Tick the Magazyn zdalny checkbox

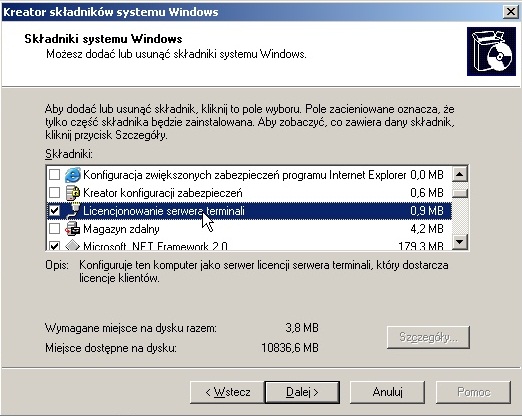pyautogui.click(x=54, y=229)
